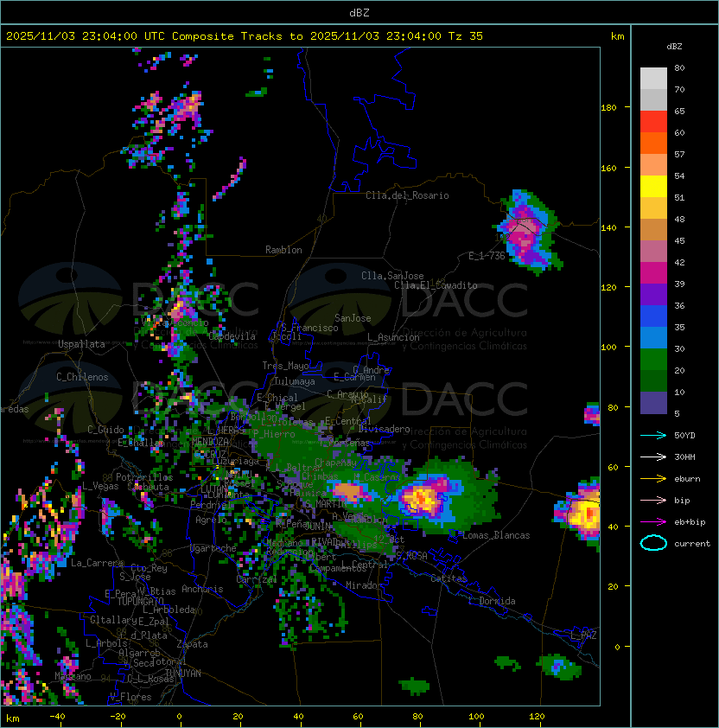
Task: Click the pink bip arrow legend icon
Action: click(x=653, y=501)
